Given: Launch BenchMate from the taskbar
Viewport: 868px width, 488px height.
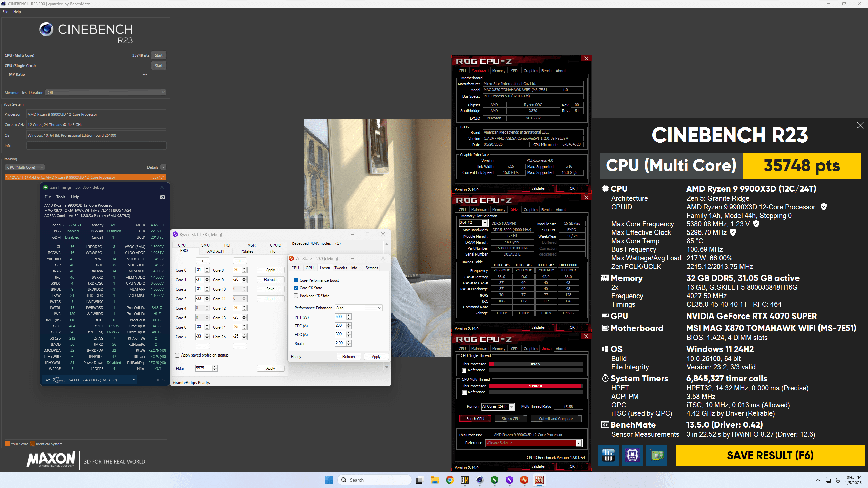Looking at the screenshot, I should 465,480.
